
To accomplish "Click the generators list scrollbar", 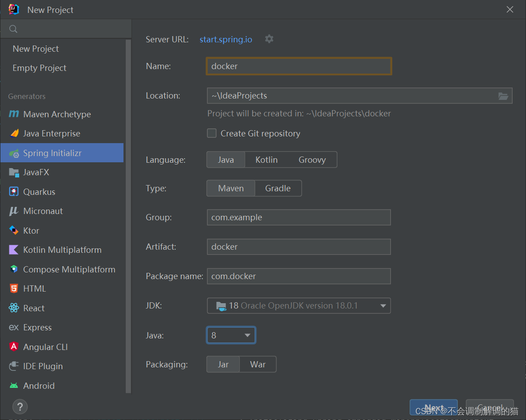I will click(128, 216).
